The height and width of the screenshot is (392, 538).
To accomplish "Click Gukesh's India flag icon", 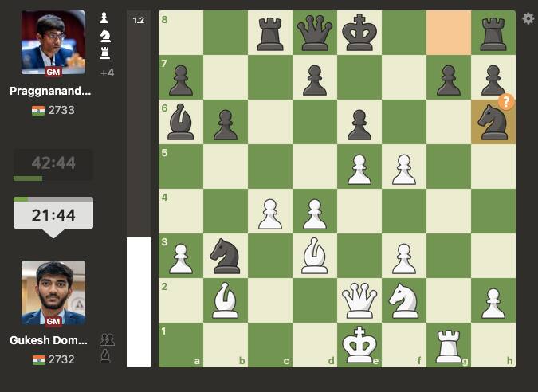I will point(38,360).
